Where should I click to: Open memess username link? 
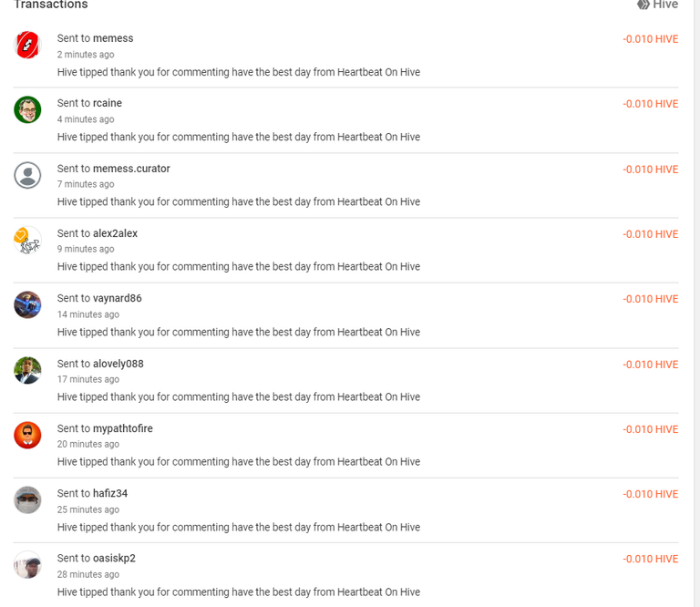(113, 38)
